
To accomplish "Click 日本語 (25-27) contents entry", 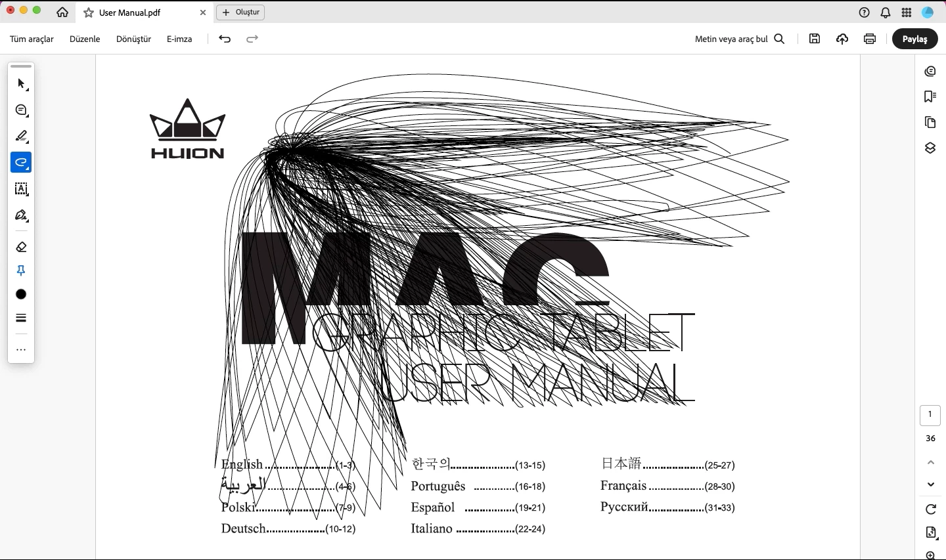I will click(667, 464).
